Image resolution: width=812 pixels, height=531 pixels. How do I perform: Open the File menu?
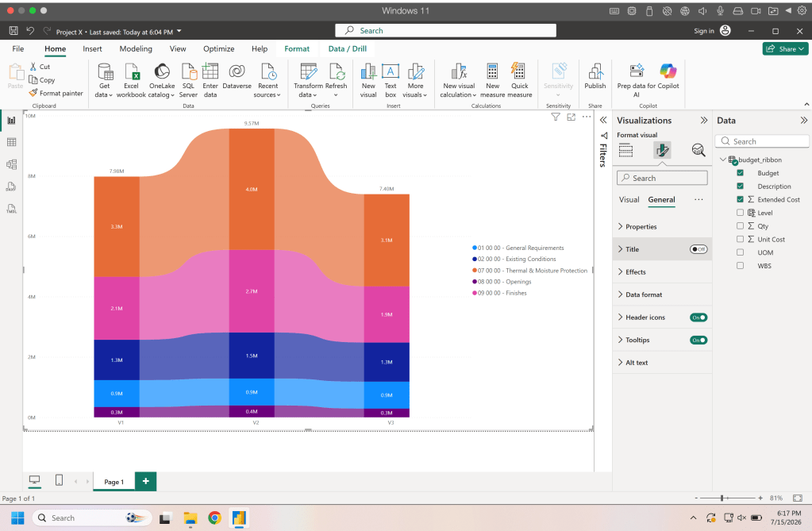pos(18,48)
